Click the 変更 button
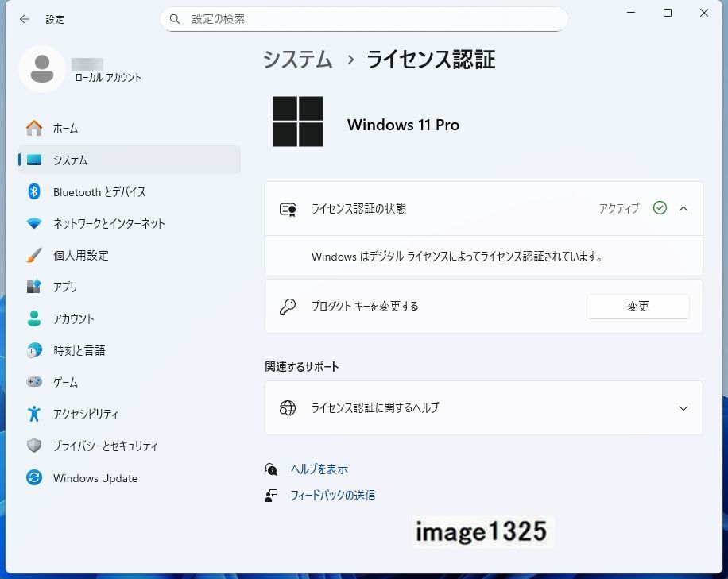Screen dimensions: 728x579 638,307
